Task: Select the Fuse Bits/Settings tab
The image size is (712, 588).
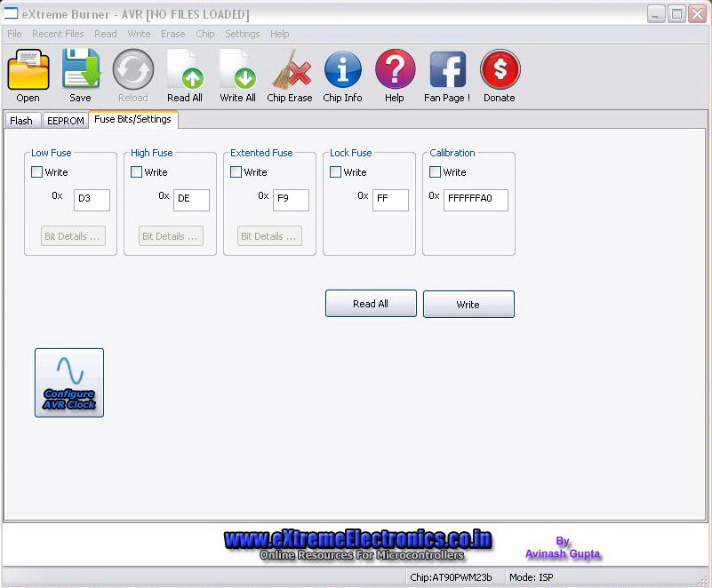Action: point(133,119)
